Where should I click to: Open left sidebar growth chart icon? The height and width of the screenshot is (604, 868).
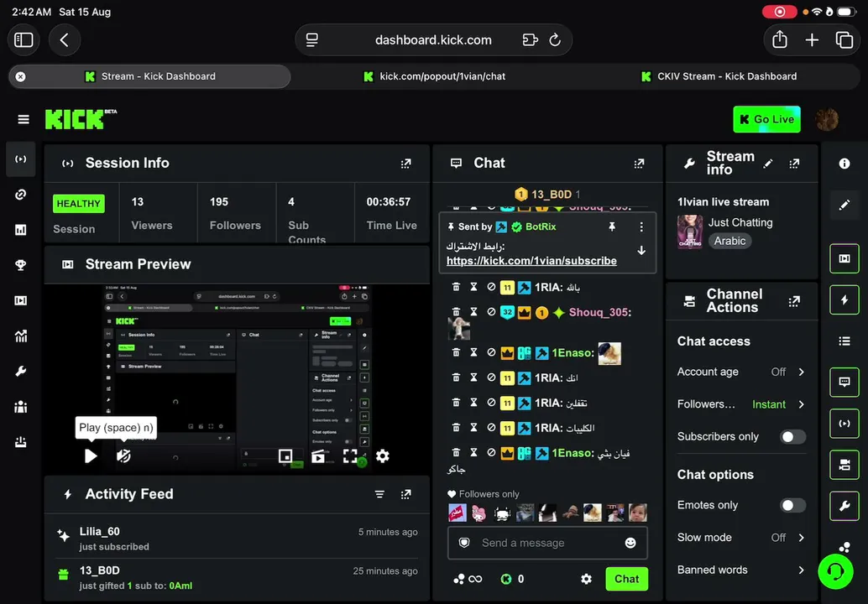[21, 336]
